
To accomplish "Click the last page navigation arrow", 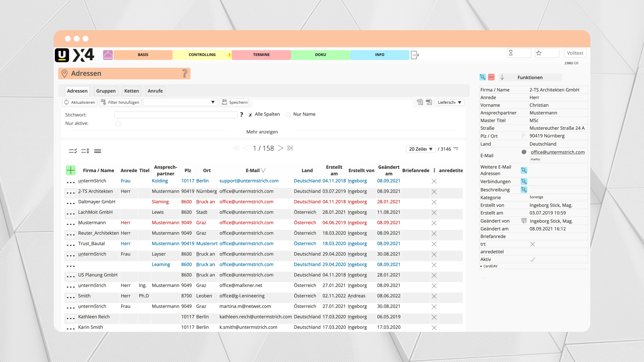I will pyautogui.click(x=290, y=148).
